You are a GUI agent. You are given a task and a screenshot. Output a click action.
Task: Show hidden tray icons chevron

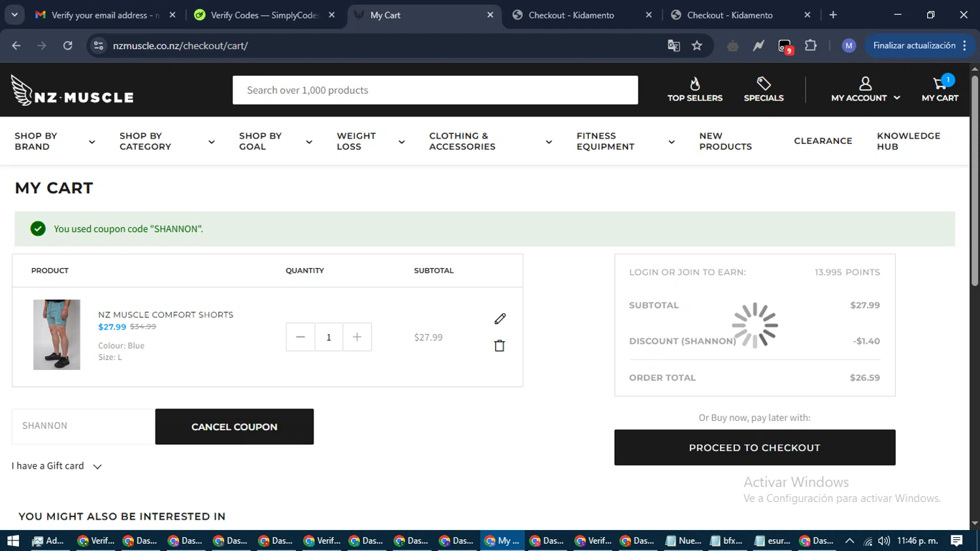(849, 541)
